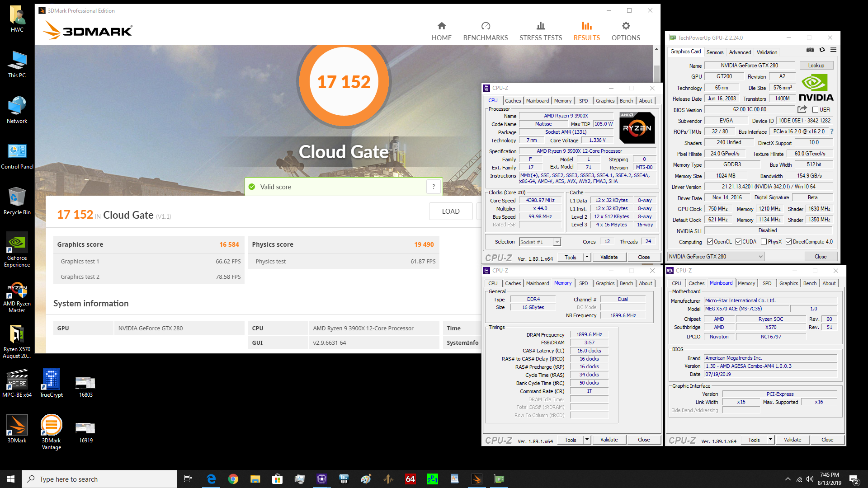Open This PC desktop icon
The height and width of the screenshot is (488, 868).
pos(17,65)
